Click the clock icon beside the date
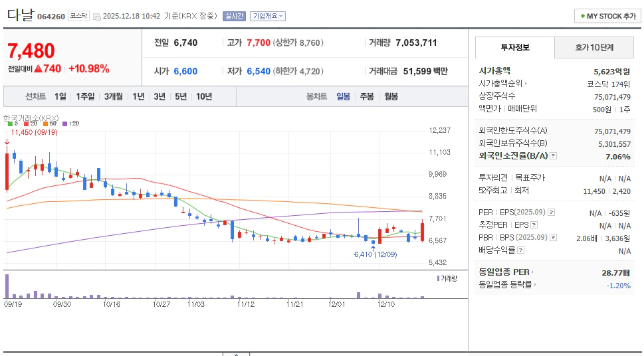 [96, 17]
